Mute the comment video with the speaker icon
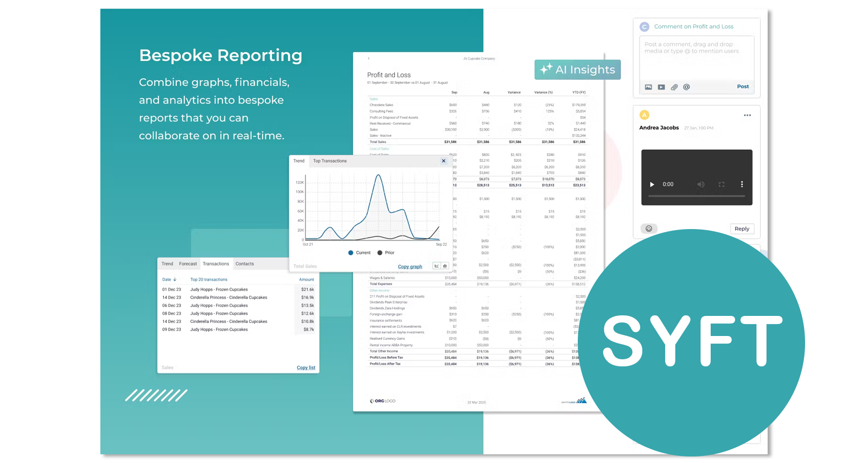Image resolution: width=868 pixels, height=463 pixels. tap(701, 185)
